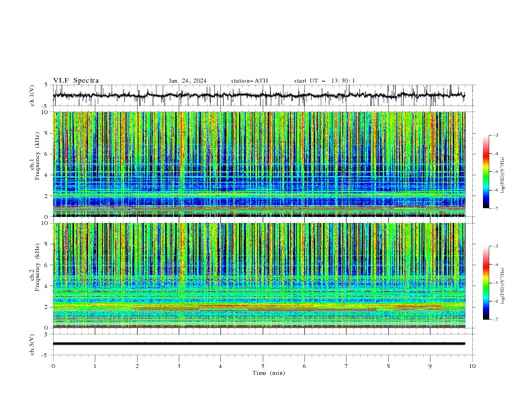Click the ch.1 frequency axis "8" tick label
The image size is (532, 411).
click(47, 133)
